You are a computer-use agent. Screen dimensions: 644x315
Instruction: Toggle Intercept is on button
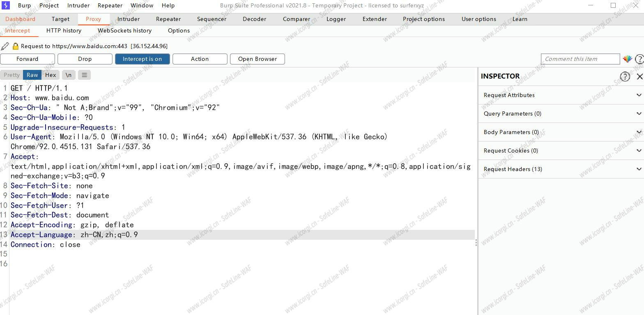142,59
